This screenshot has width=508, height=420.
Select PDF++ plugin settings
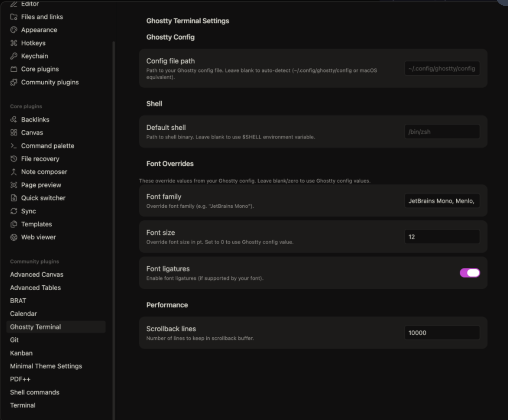[56, 379]
